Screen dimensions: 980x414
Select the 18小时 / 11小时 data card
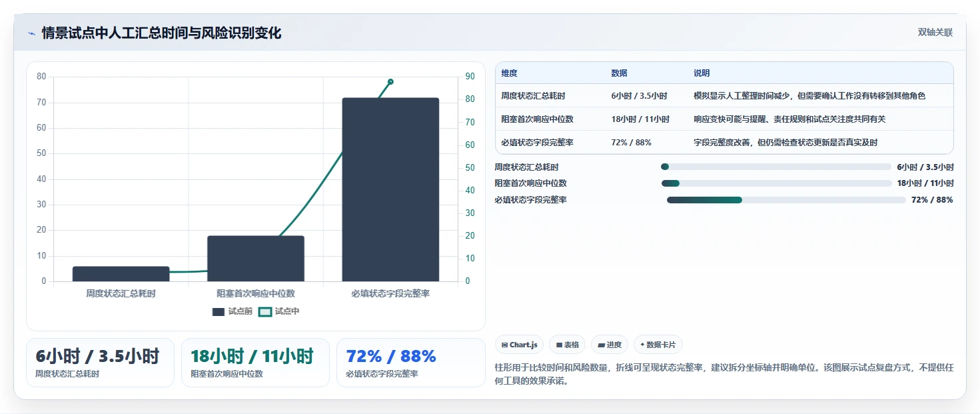[x=255, y=363]
